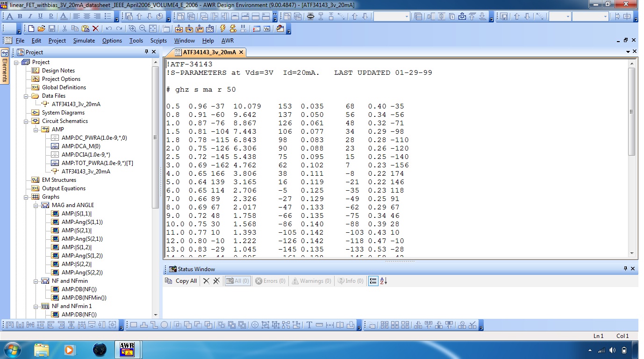
Task: Collapse the Circuit Schematics node
Action: click(26, 121)
